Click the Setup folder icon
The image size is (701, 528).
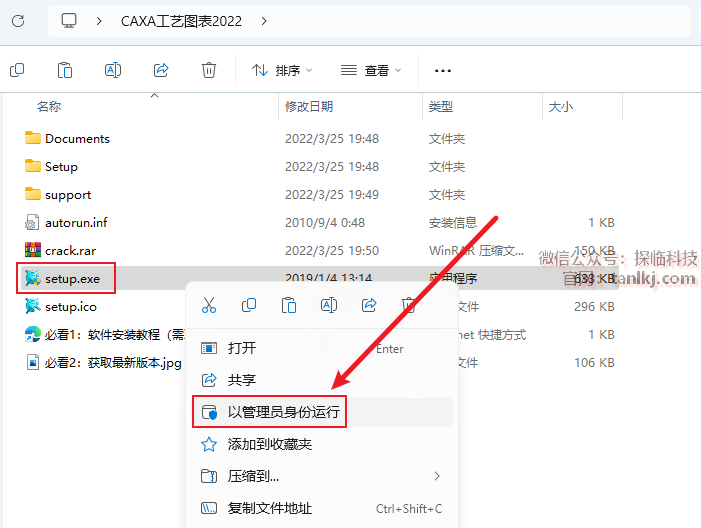point(33,166)
